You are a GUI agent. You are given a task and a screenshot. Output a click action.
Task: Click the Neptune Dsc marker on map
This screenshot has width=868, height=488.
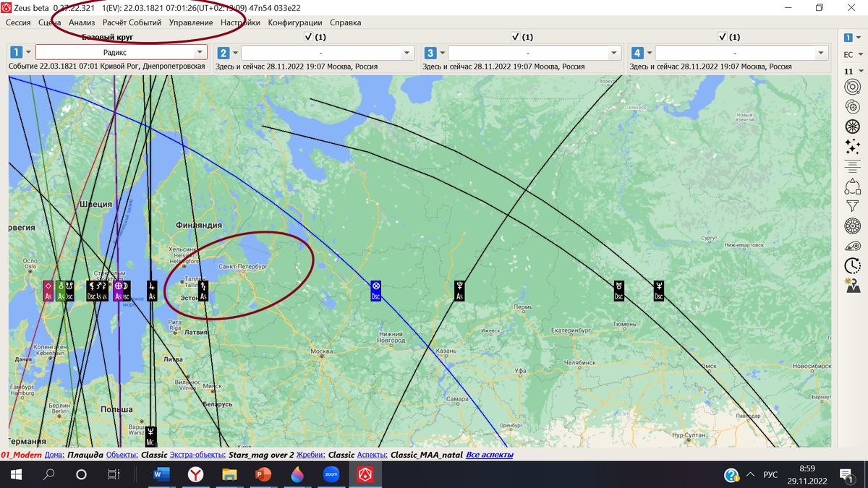pyautogui.click(x=658, y=291)
